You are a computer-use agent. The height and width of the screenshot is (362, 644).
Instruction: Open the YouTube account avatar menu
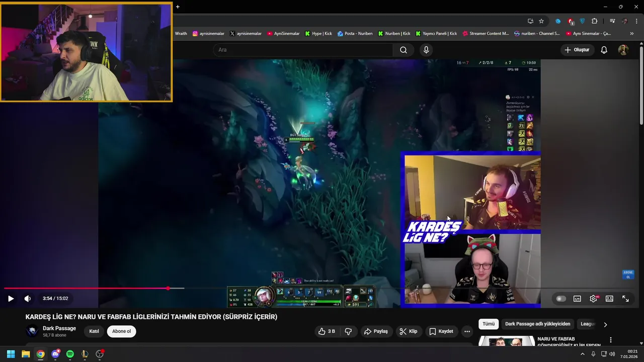(x=623, y=50)
